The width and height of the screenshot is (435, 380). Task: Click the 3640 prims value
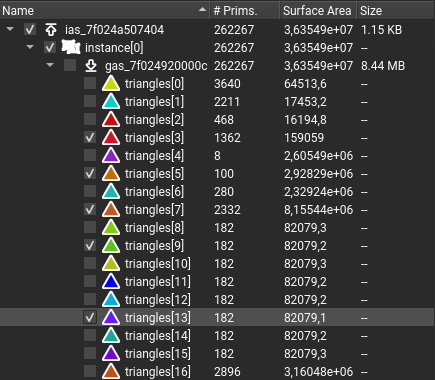click(227, 84)
